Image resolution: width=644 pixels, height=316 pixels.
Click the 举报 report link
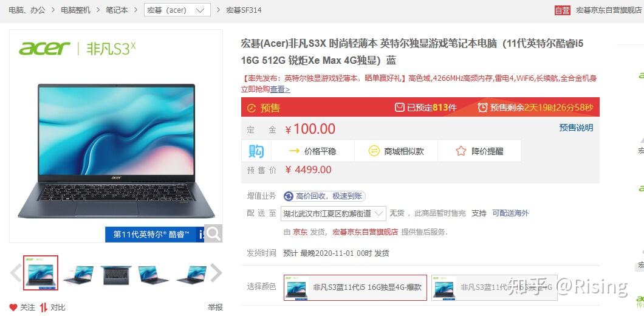pyautogui.click(x=215, y=307)
